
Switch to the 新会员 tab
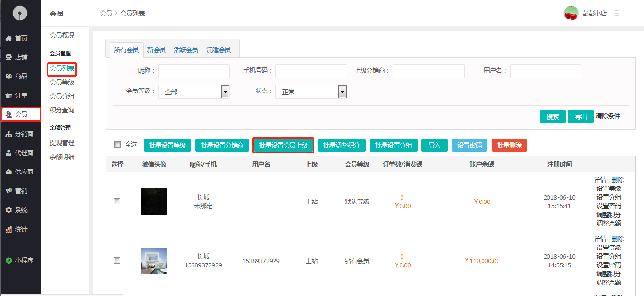pos(156,50)
